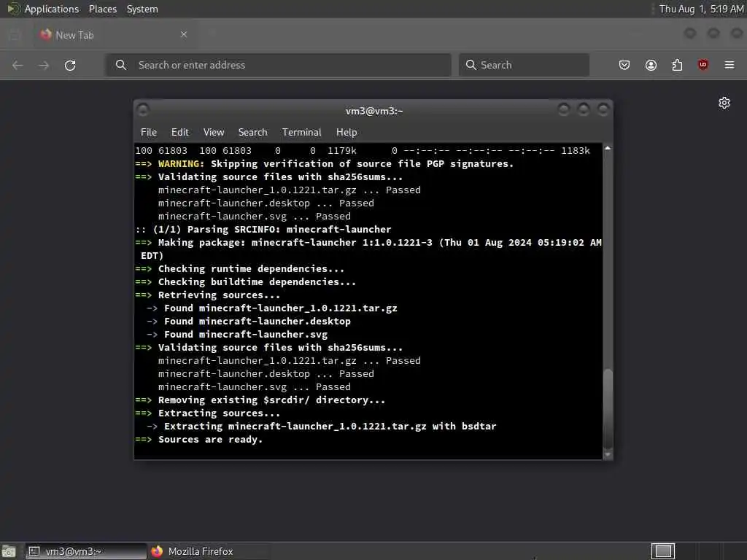The height and width of the screenshot is (560, 747).
Task: Open Firefox account icon
Action: tap(651, 65)
